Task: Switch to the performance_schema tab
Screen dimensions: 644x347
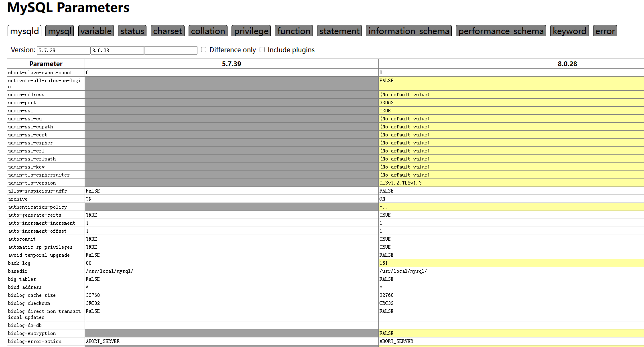Action: pyautogui.click(x=501, y=31)
